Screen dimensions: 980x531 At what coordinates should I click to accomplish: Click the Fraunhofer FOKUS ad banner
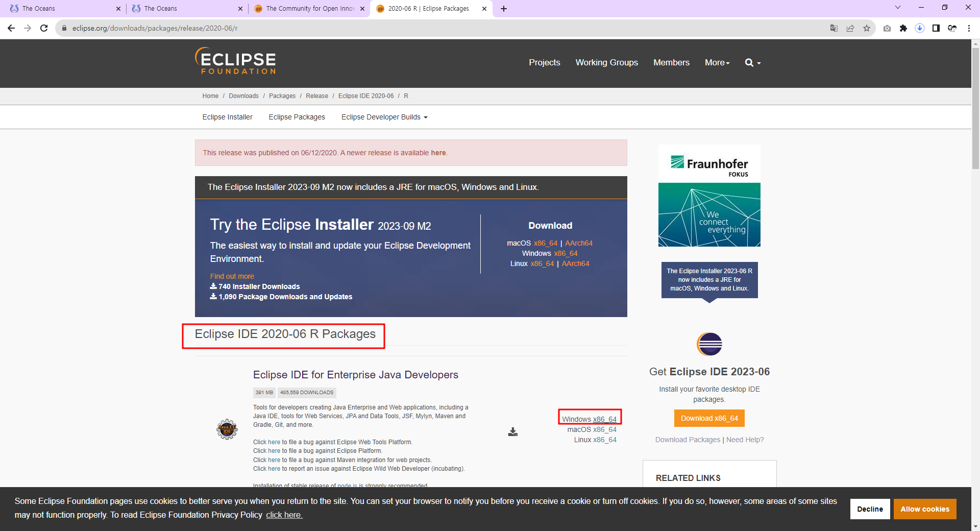(709, 196)
